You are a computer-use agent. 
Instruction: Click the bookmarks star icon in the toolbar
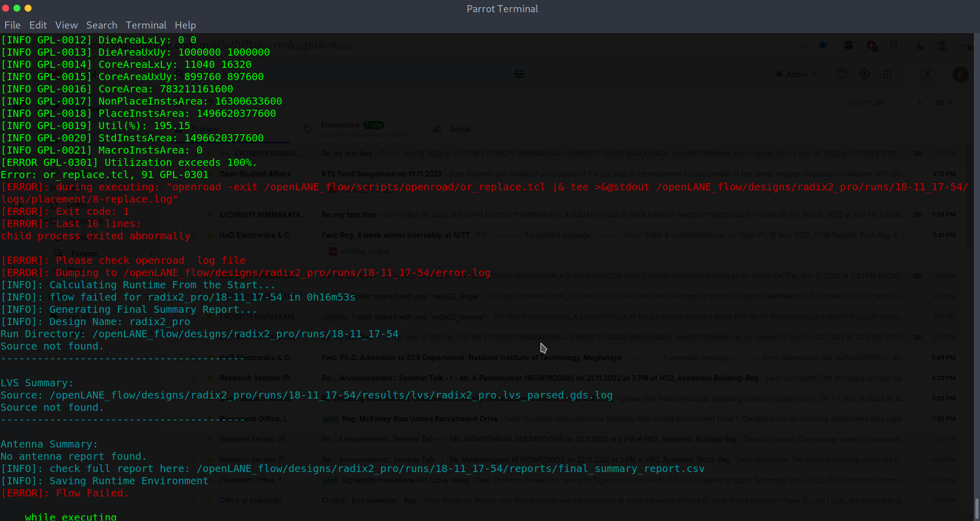[x=823, y=45]
